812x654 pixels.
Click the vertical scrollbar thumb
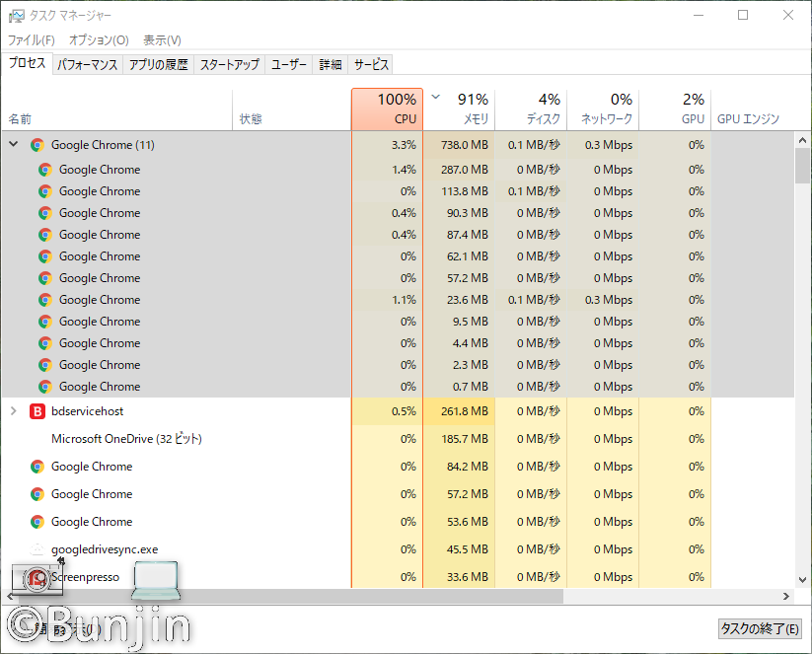(x=803, y=166)
